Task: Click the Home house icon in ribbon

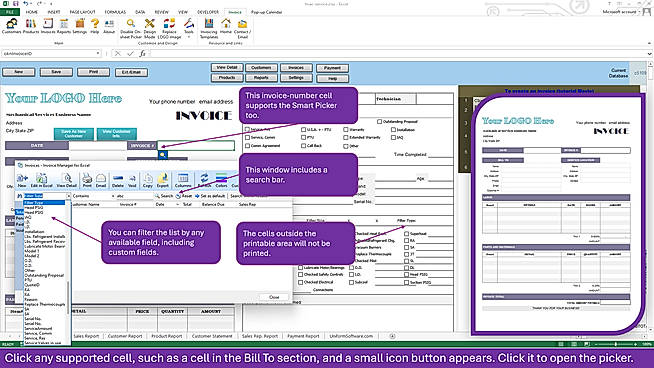Action: [x=226, y=26]
